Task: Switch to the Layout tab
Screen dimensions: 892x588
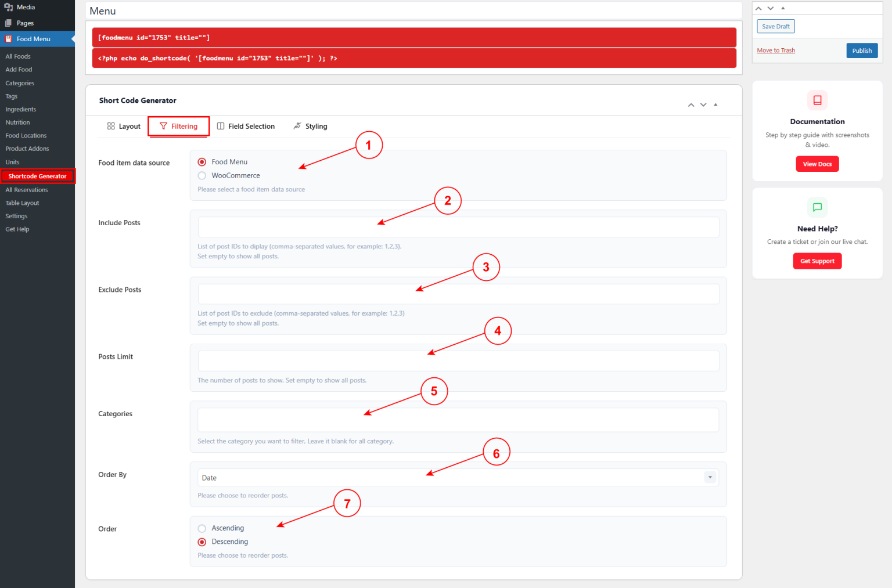Action: click(124, 126)
